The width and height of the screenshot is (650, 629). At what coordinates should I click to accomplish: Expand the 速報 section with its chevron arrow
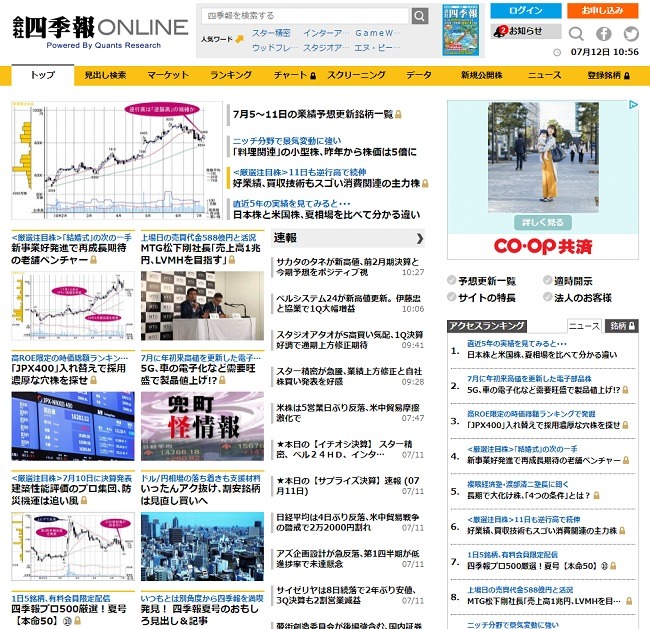[x=420, y=238]
